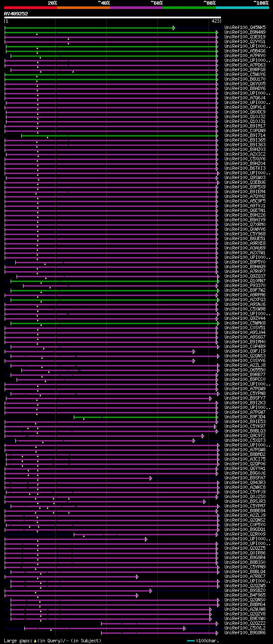Image resolution: width=273 pixels, height=644 pixels.
Task: Open hit UniRef100_B9N4N9
Action: [245, 32]
